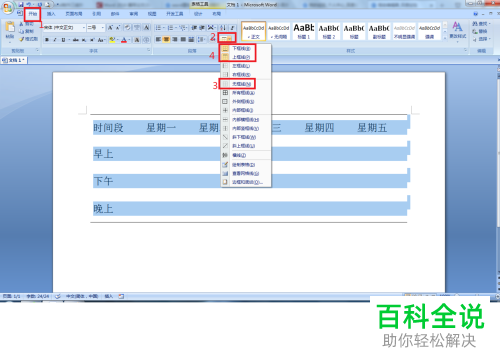Sort with the A-Z sort icon
Viewport: 500px width, 361px height.
pyautogui.click(x=223, y=28)
